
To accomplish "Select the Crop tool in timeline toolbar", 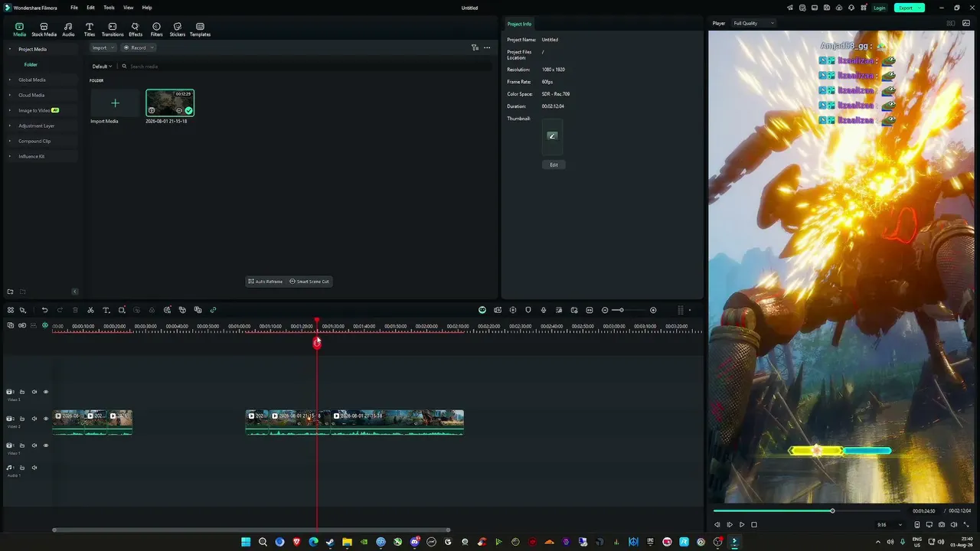I will click(121, 310).
